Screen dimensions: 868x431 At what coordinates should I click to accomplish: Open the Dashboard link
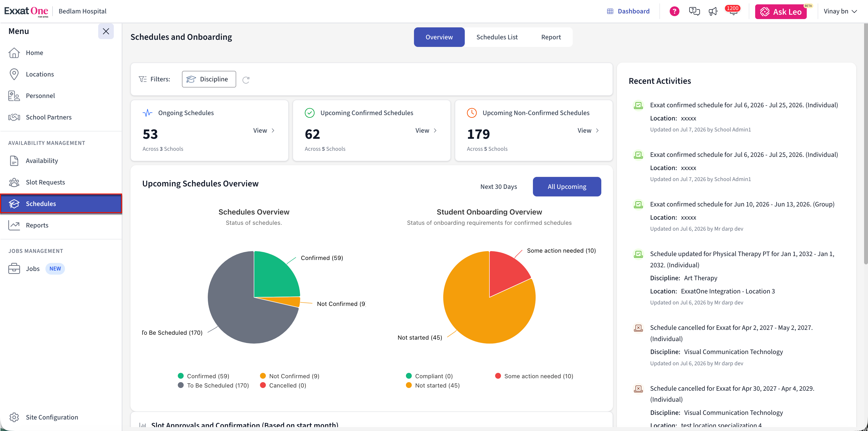[x=628, y=11]
